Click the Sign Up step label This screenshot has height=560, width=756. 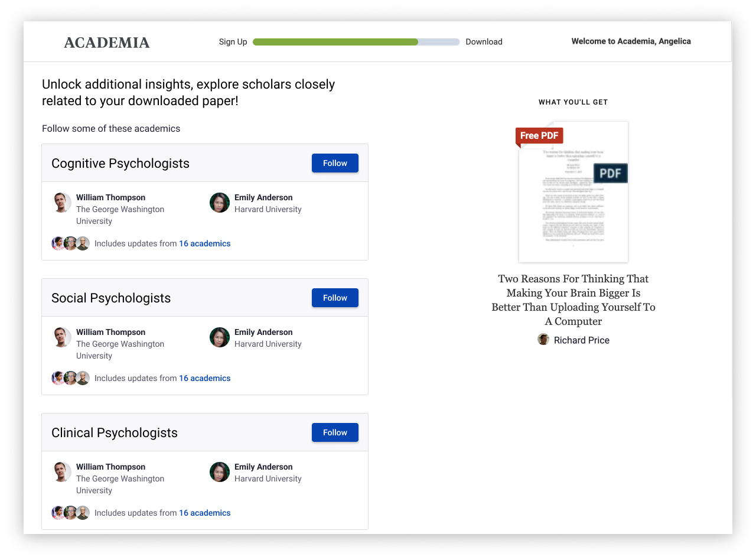point(233,42)
